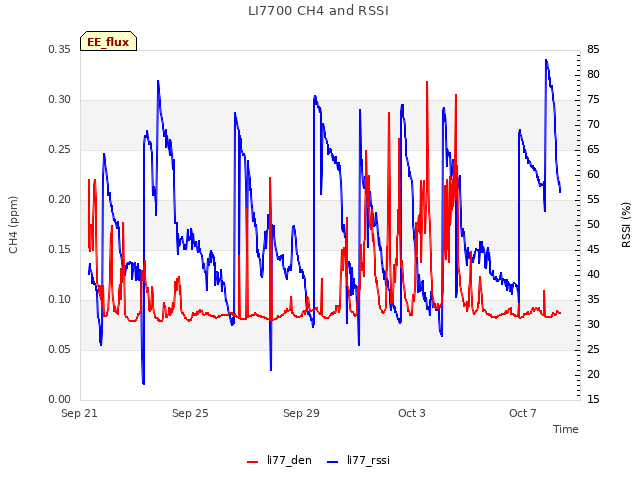Click the 0.35 value on CH4 axis
This screenshot has width=640, height=480.
[60, 49]
